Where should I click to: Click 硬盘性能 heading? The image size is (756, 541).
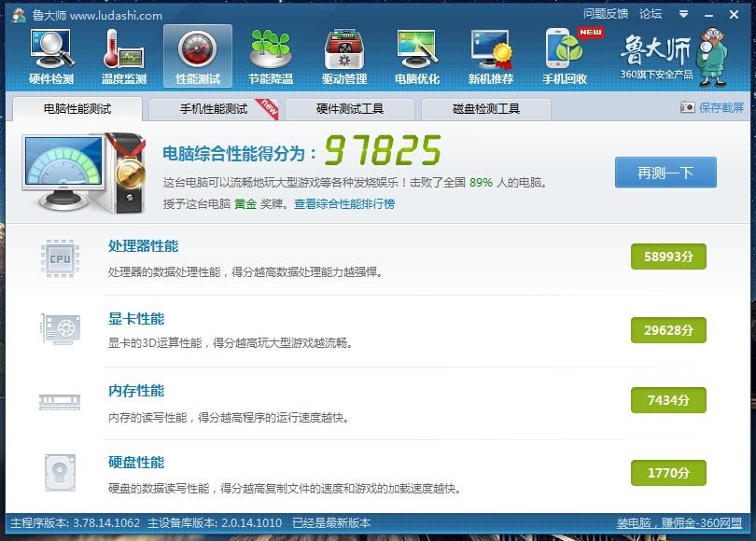point(136,463)
